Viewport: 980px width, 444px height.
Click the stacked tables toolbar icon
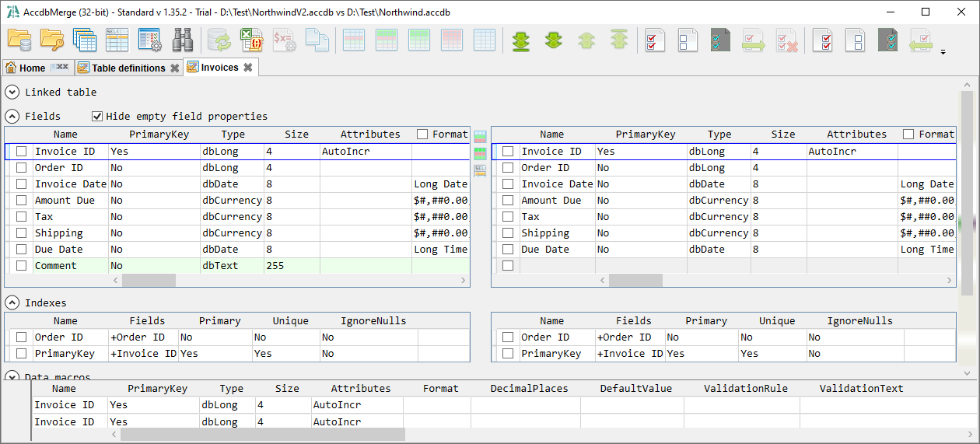[85, 40]
